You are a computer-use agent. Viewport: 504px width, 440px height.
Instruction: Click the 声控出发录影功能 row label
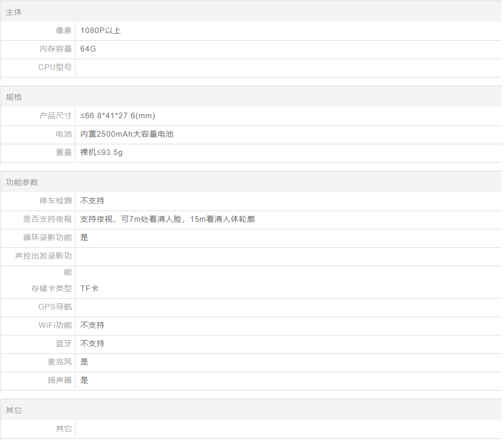click(43, 256)
